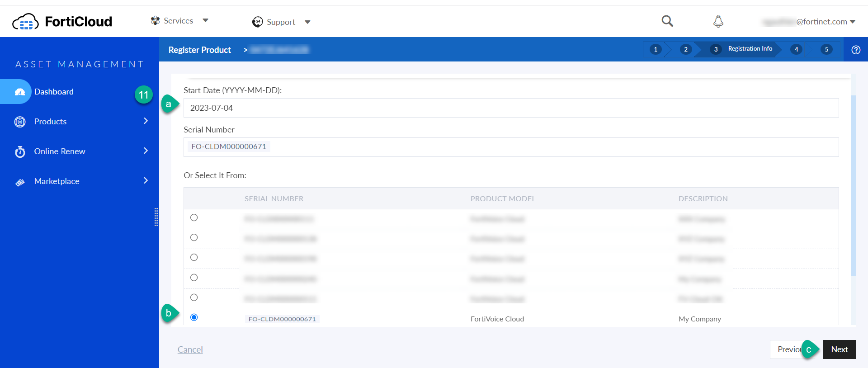The image size is (868, 368).
Task: Expand the Services dropdown arrow
Action: tap(206, 20)
